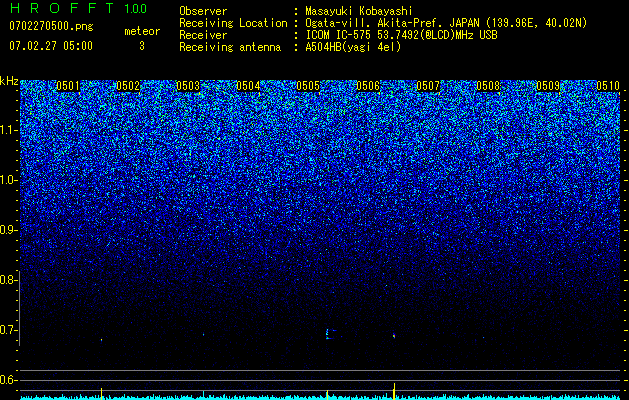Click the 0507 time marker
The height and width of the screenshot is (400, 629).
tap(428, 86)
